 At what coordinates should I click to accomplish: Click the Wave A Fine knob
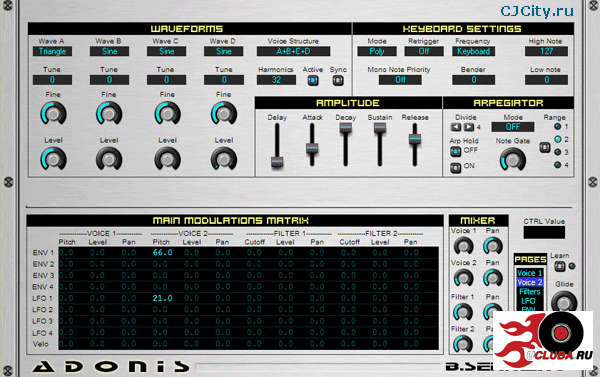pos(53,114)
